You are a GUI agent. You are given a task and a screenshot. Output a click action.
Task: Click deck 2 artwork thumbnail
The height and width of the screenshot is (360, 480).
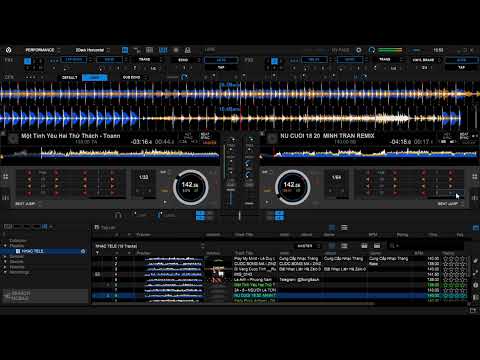272,138
